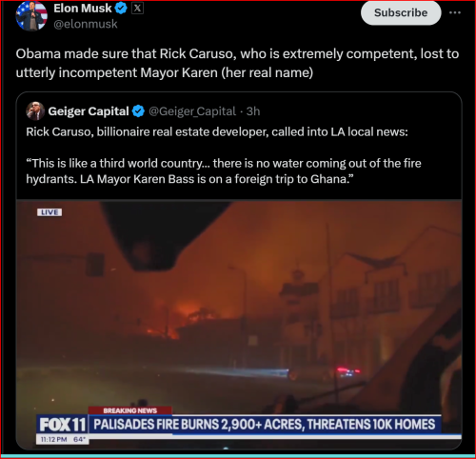Image resolution: width=476 pixels, height=459 pixels.
Task: Click the @elonmusk handle
Action: pyautogui.click(x=86, y=24)
